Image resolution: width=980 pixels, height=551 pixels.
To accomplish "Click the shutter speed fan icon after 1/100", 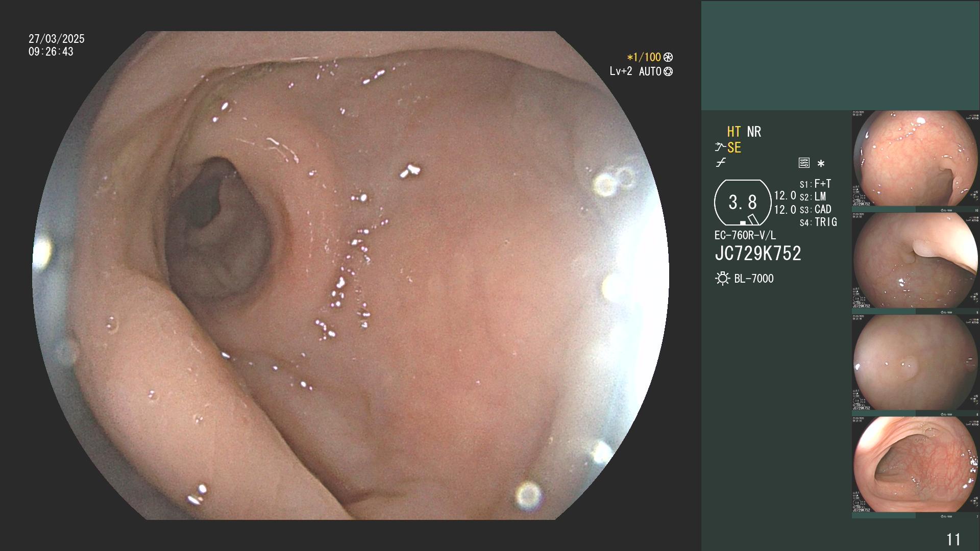I will [668, 57].
